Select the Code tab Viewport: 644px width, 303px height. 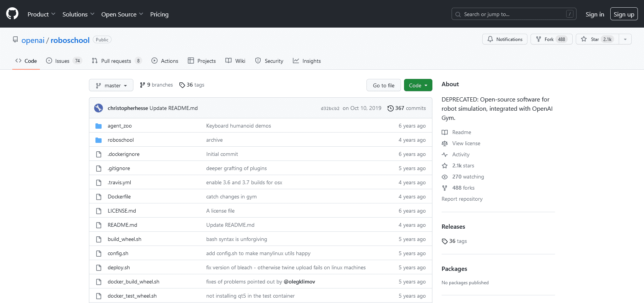point(26,61)
